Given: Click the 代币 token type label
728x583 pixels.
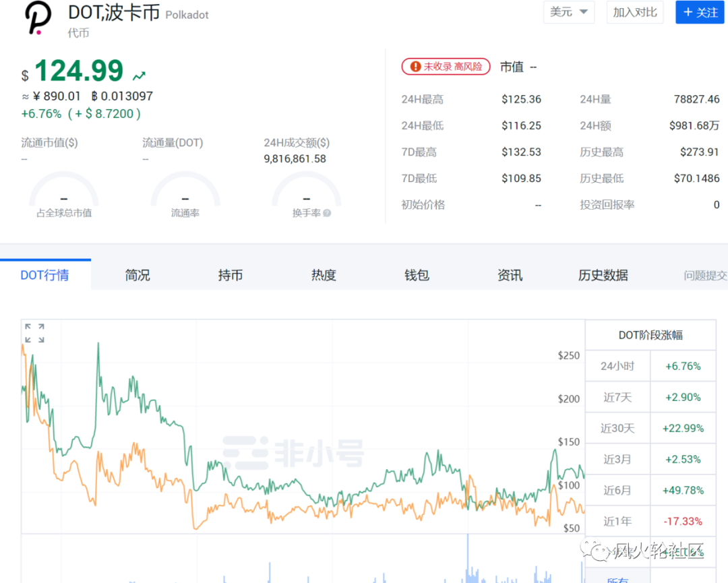Looking at the screenshot, I should tap(78, 33).
